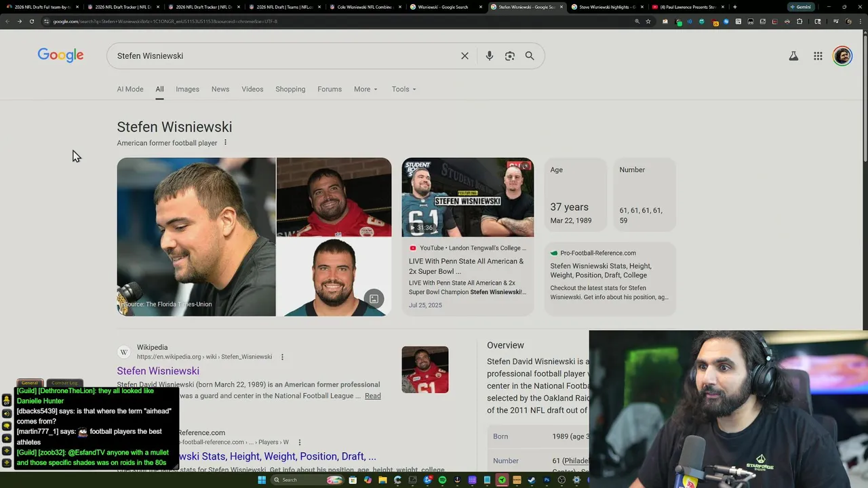Screen dimensions: 868x488
Task: Open Google apps grid icon
Action: (818, 56)
